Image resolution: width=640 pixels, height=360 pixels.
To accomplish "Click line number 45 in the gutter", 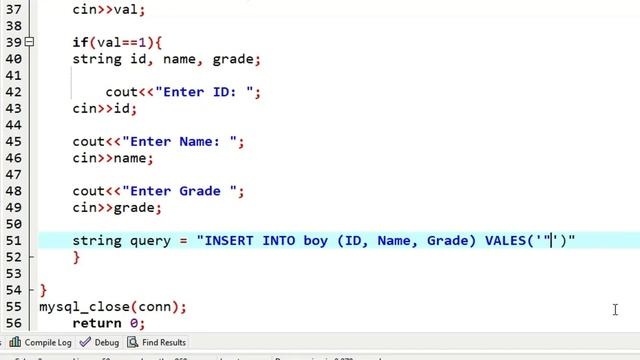I will (13, 142).
